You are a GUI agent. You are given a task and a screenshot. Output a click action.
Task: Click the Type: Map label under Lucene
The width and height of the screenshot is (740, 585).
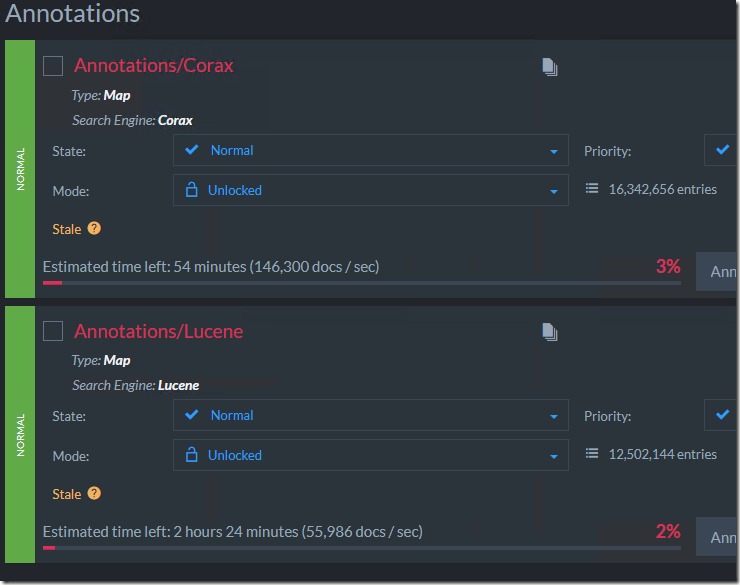[x=101, y=361]
